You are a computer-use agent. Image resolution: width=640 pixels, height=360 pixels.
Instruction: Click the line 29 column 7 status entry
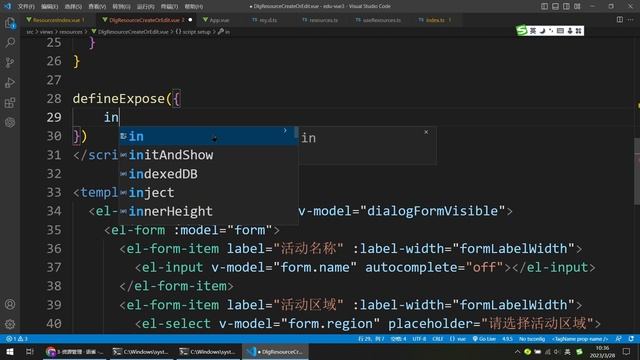point(371,339)
